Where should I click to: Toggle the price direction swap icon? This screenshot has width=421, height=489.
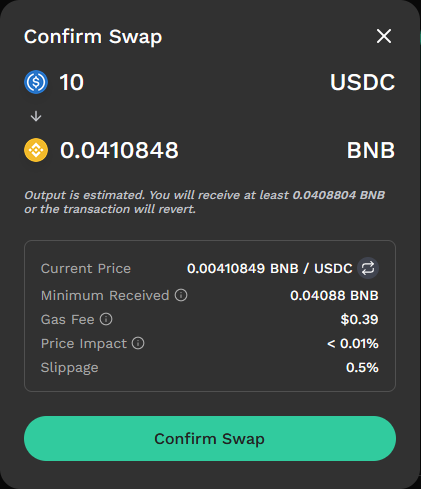[x=368, y=268]
